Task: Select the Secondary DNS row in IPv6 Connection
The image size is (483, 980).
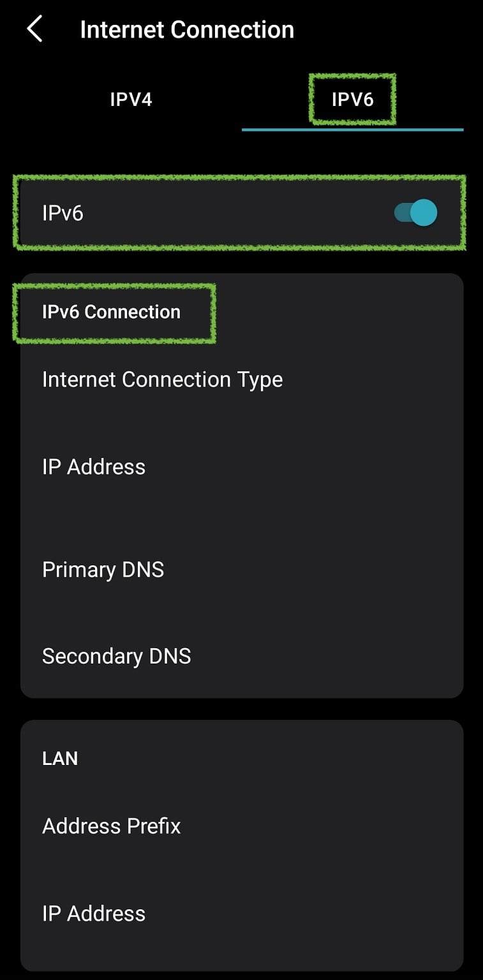Action: point(117,656)
